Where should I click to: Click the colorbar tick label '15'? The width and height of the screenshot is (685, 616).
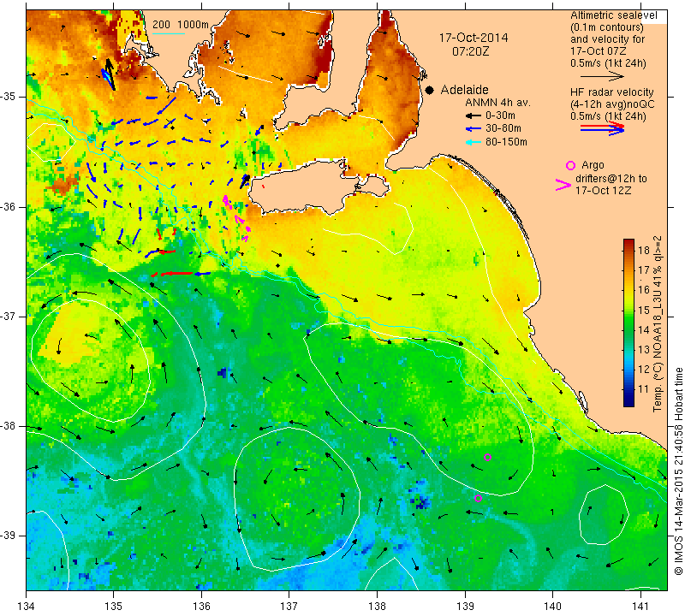coord(644,310)
